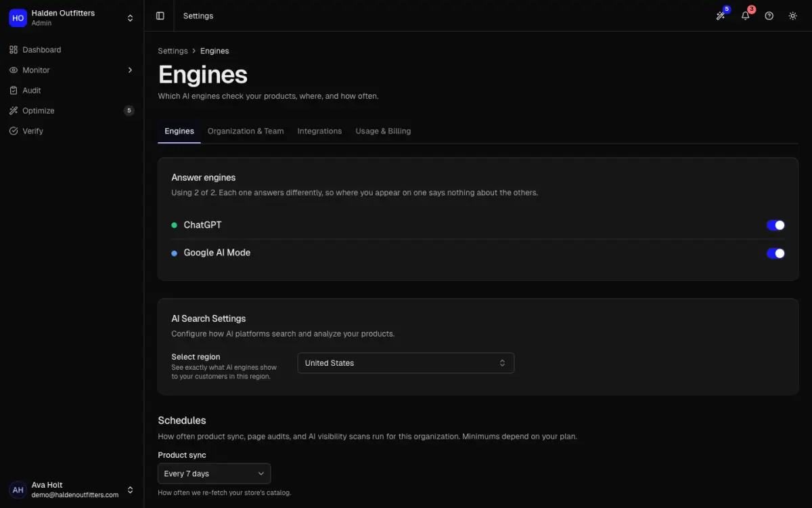Viewport: 812px width, 508px height.
Task: Click the Schedules heading
Action: click(x=182, y=421)
